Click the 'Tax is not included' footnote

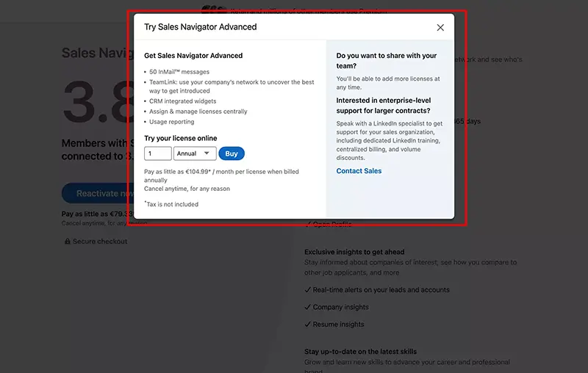pos(172,204)
